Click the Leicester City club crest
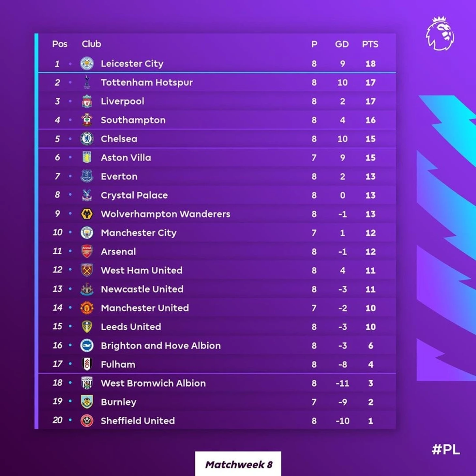Screen dimensions: 476x476 pos(87,63)
